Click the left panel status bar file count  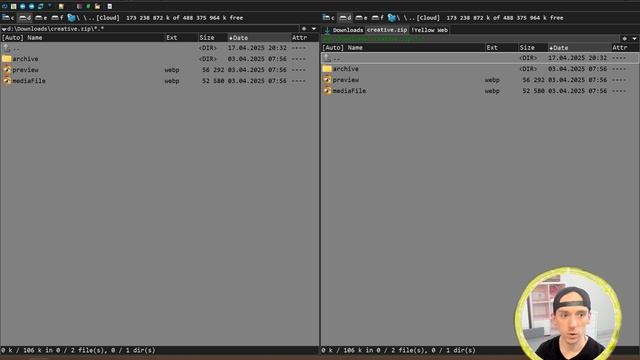point(78,350)
